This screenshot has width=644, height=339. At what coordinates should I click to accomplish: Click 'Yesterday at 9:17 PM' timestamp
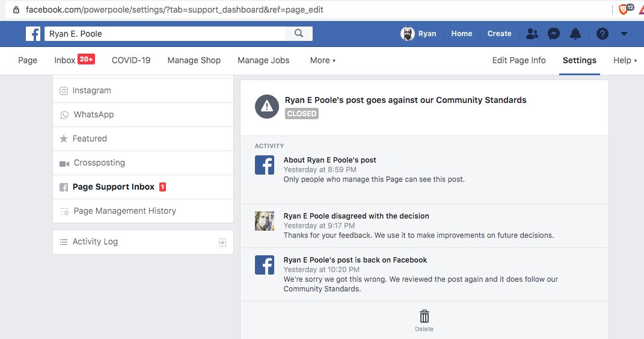tap(319, 225)
